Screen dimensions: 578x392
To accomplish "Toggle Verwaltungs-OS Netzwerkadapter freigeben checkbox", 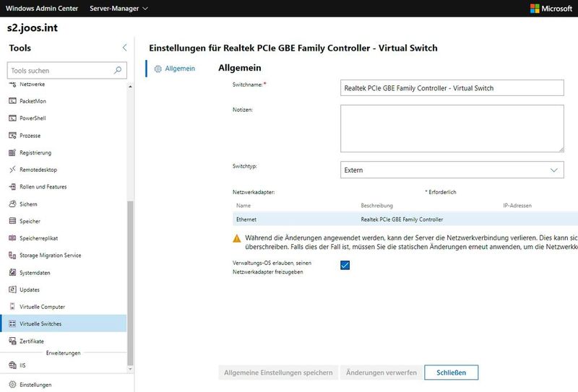I will click(x=345, y=265).
